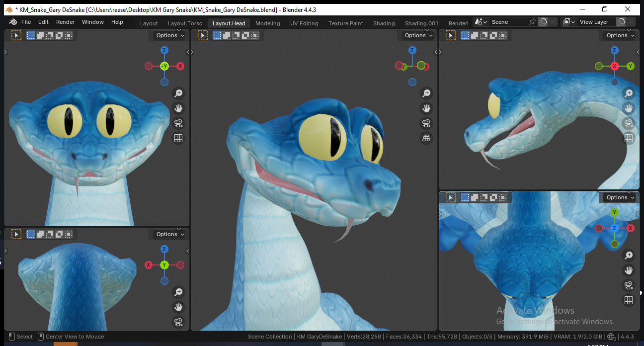The width and height of the screenshot is (644, 346).
Task: Switch to the Modeling workspace tab
Action: 267,23
